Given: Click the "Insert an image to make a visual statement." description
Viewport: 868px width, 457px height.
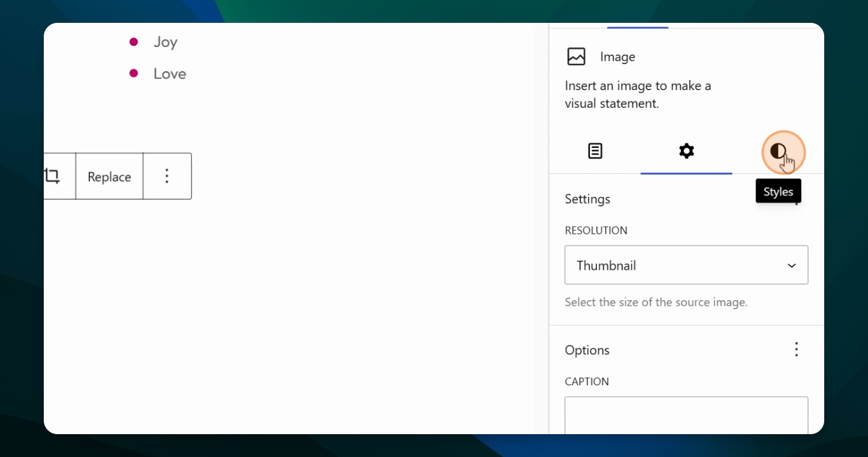Looking at the screenshot, I should (638, 95).
